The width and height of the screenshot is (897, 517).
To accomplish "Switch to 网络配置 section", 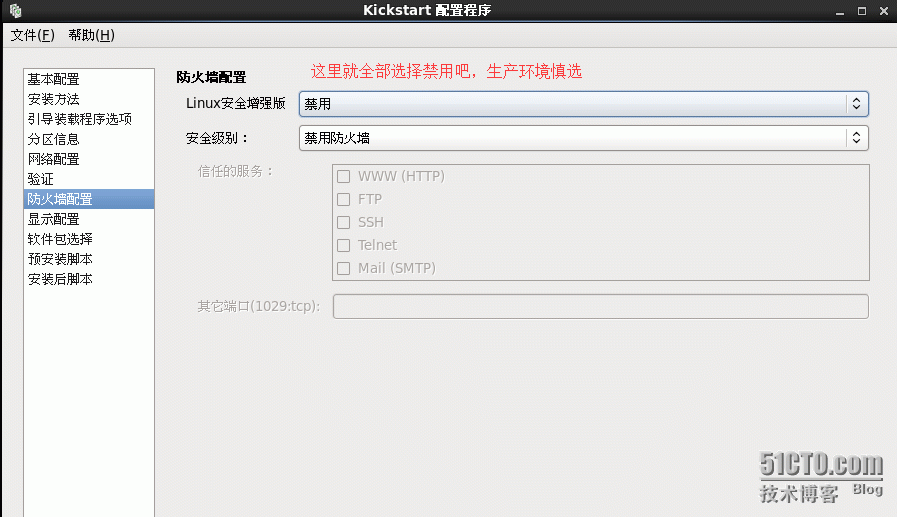I will coord(89,159).
